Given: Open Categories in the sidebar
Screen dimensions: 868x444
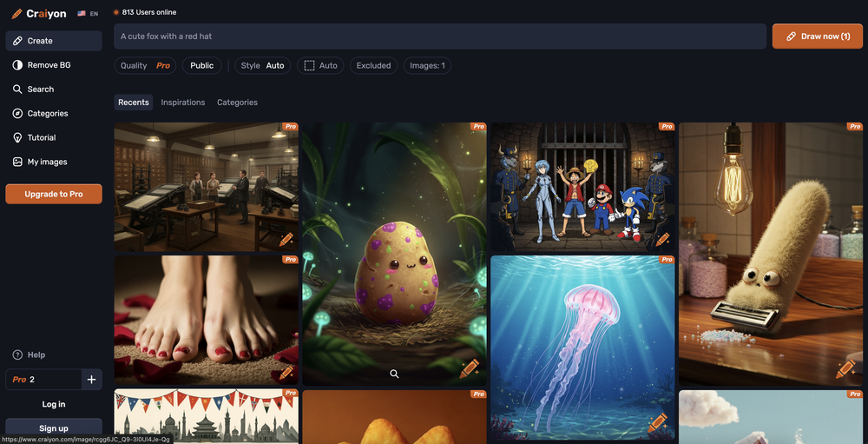Looking at the screenshot, I should pos(47,114).
